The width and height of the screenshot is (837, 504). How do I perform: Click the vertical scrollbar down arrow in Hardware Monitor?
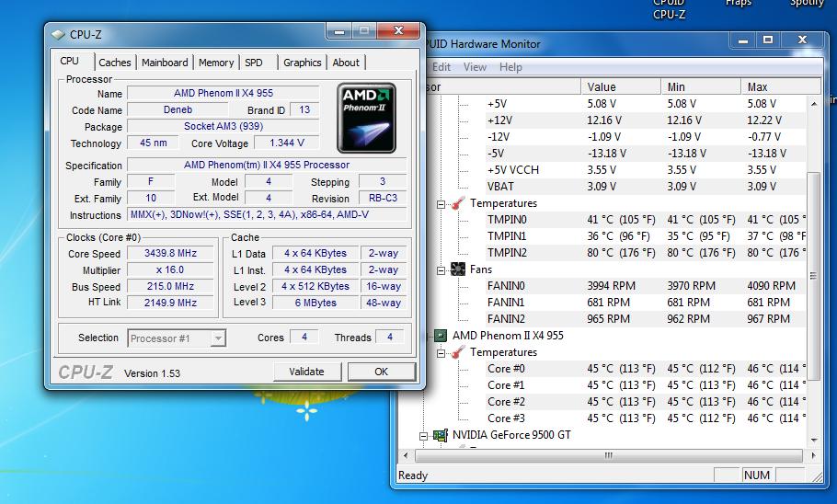coord(813,440)
